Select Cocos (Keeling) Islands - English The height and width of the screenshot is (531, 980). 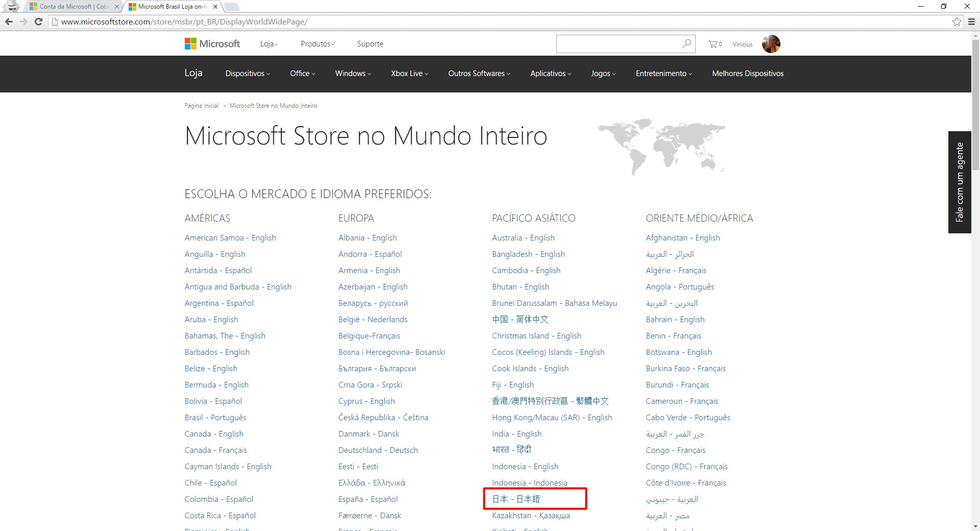point(548,352)
